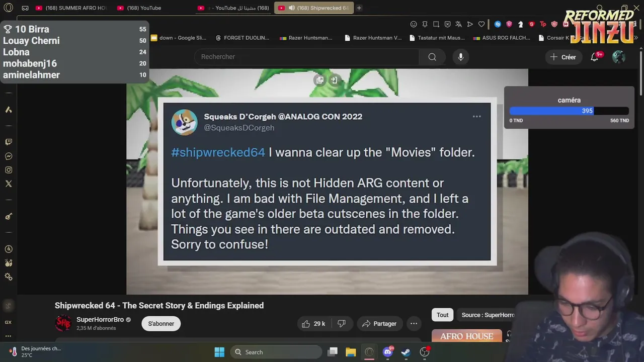Click the heart bookmark icon in toolbar
The width and height of the screenshot is (644, 362).
click(481, 24)
